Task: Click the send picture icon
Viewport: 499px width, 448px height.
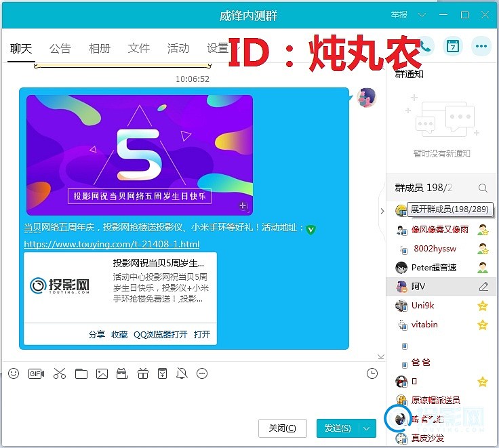Action: pyautogui.click(x=102, y=373)
